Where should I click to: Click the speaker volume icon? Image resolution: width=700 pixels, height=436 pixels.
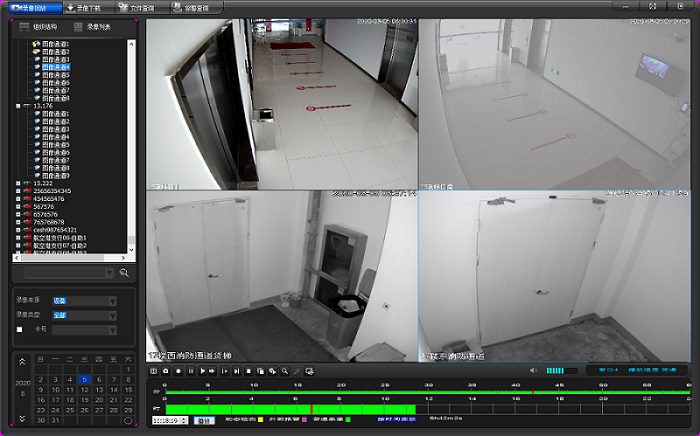click(533, 370)
